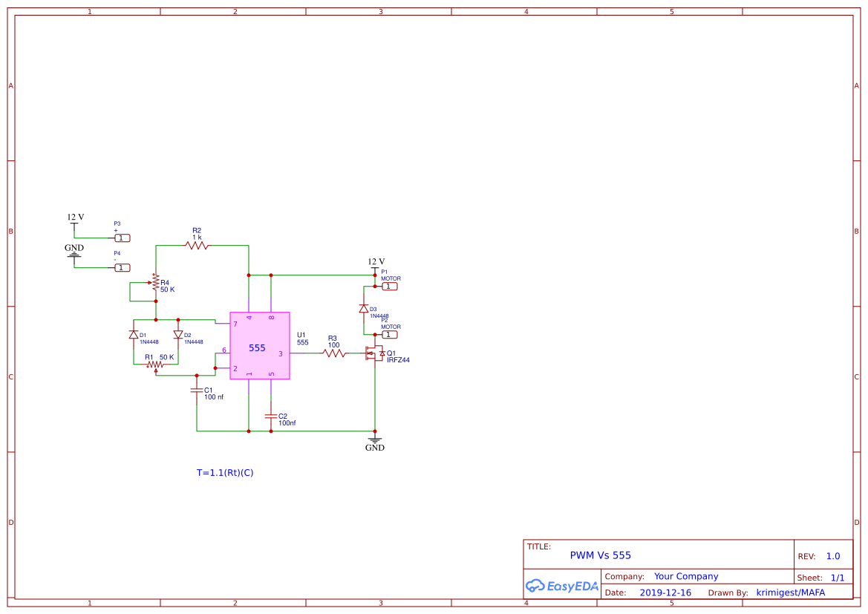Select the IRFZ44 MOSFET symbol

pos(375,354)
